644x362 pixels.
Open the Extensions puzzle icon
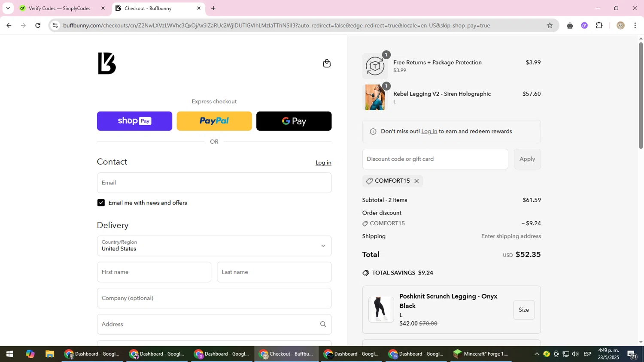(599, 25)
